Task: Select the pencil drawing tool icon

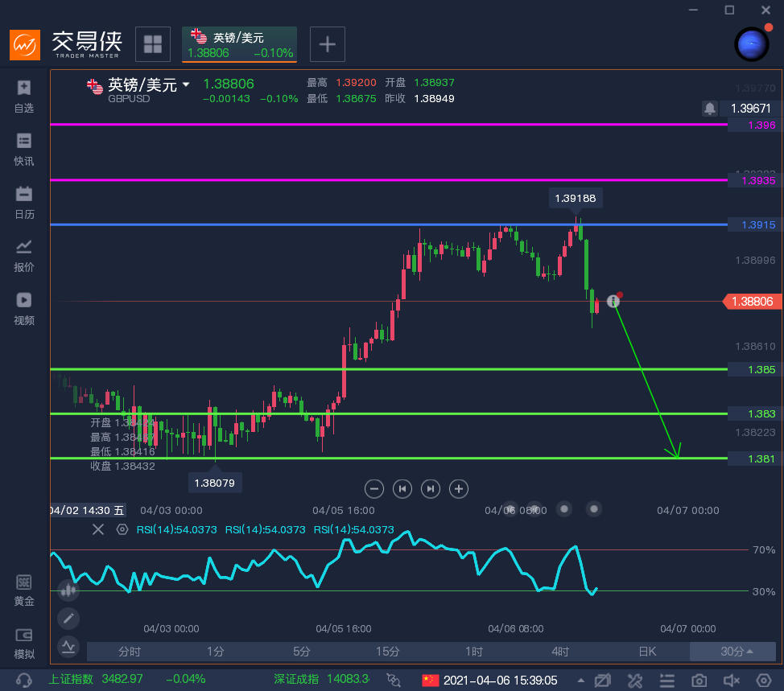Action: (x=68, y=619)
